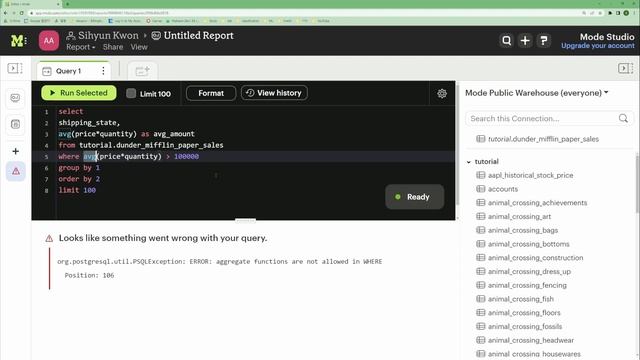
Task: Click Upgrade your account link
Action: (598, 46)
